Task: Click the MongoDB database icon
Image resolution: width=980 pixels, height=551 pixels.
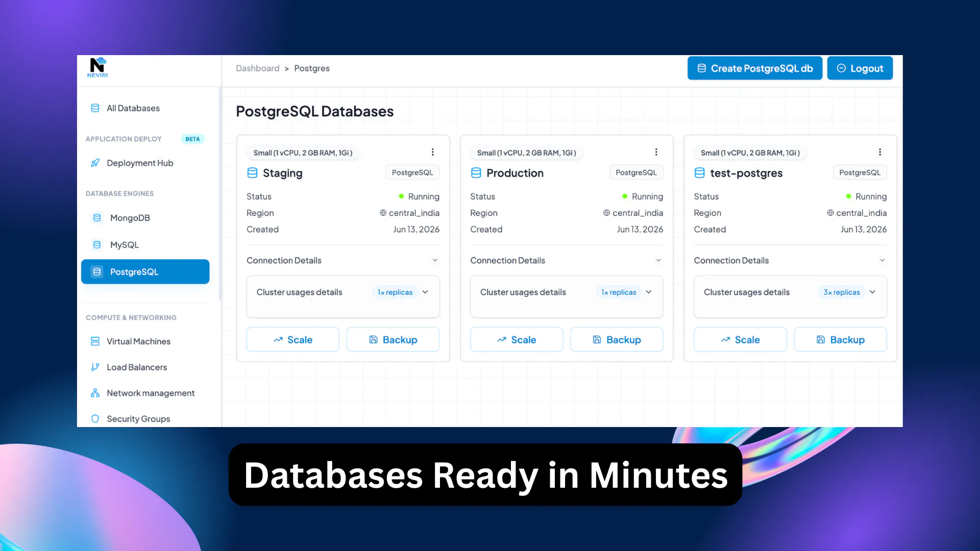Action: point(97,218)
